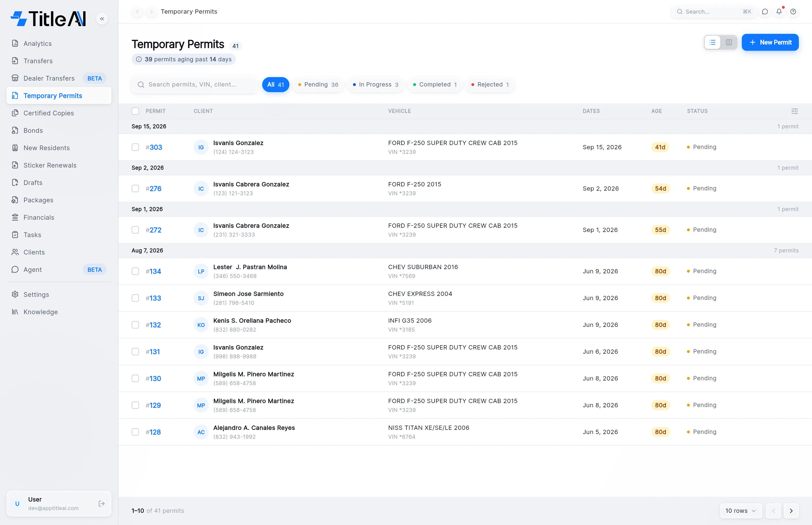Open the notifications bell

779,12
